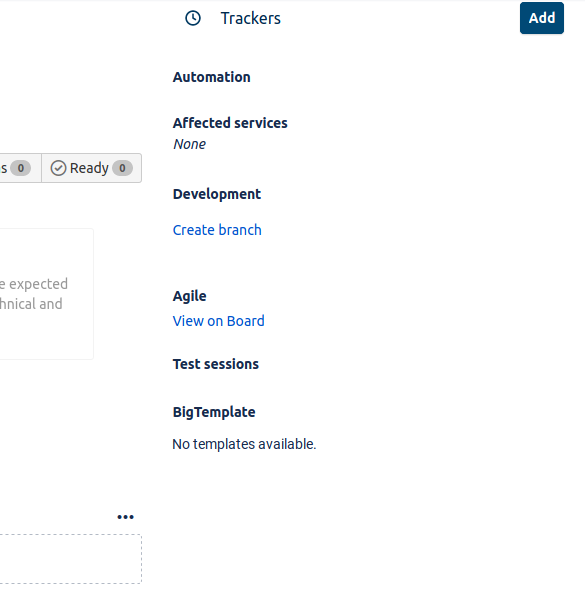Click the clock icon beside Trackers
Image resolution: width=585 pixels, height=612 pixels.
point(193,18)
